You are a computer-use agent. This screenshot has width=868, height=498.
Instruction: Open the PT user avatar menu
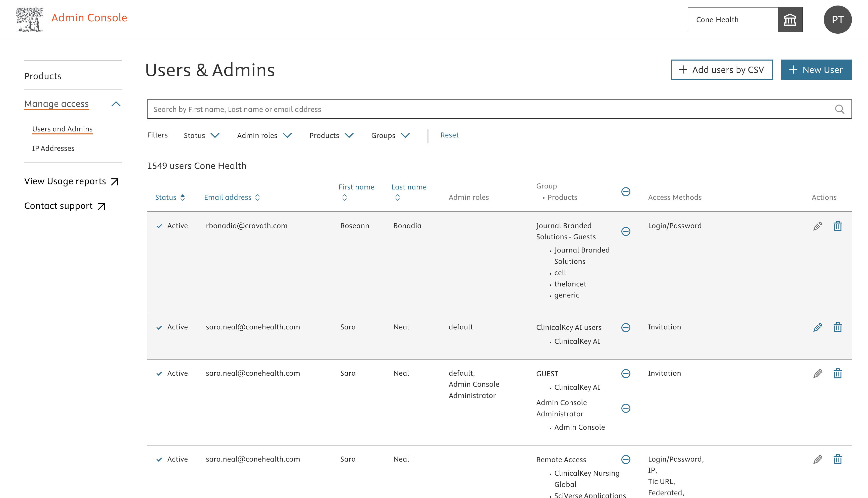point(838,20)
